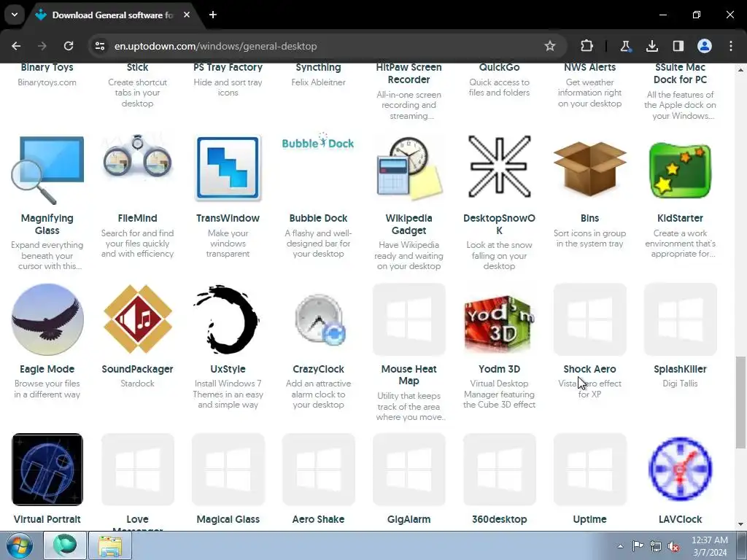Image resolution: width=747 pixels, height=560 pixels.
Task: Open the Virtual Portrait icon
Action: coord(47,469)
